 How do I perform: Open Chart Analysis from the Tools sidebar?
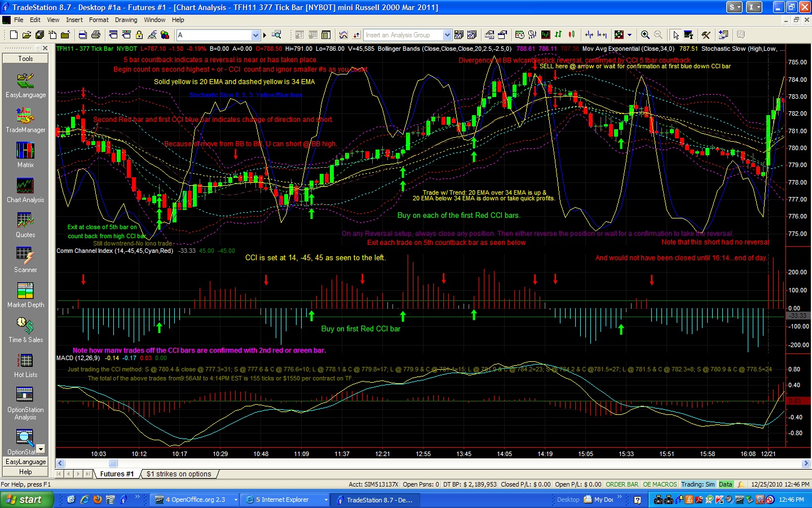pos(25,190)
